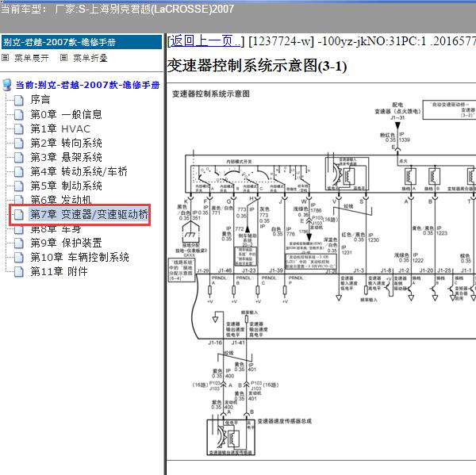Click the page icon beside 第11章 附件
Image resolution: width=476 pixels, height=475 pixels.
[x=19, y=271]
